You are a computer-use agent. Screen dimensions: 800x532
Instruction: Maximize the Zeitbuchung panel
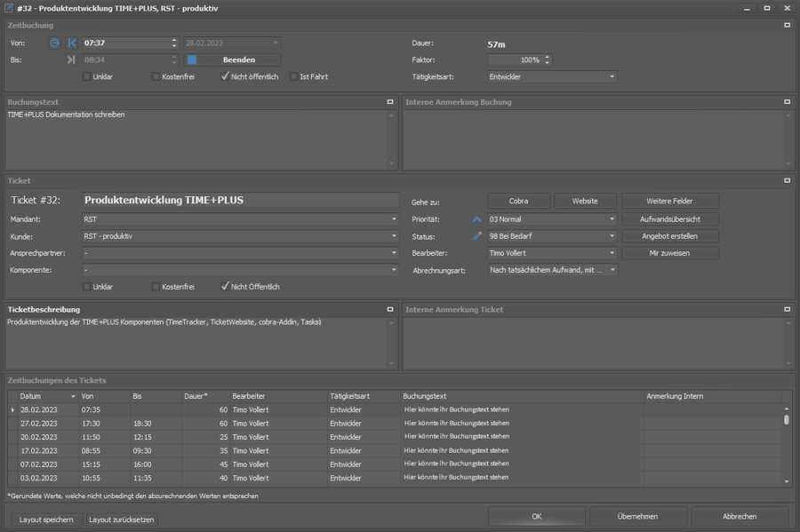788,25
